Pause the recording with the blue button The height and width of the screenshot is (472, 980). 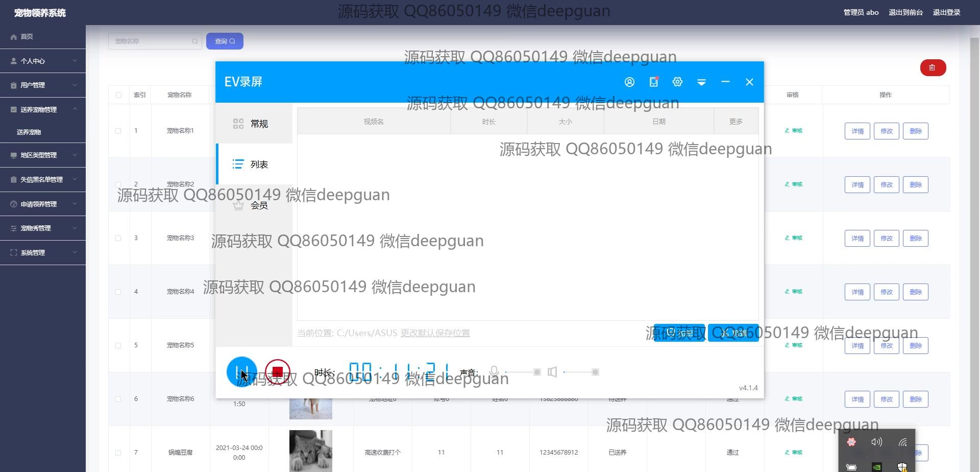[241, 372]
